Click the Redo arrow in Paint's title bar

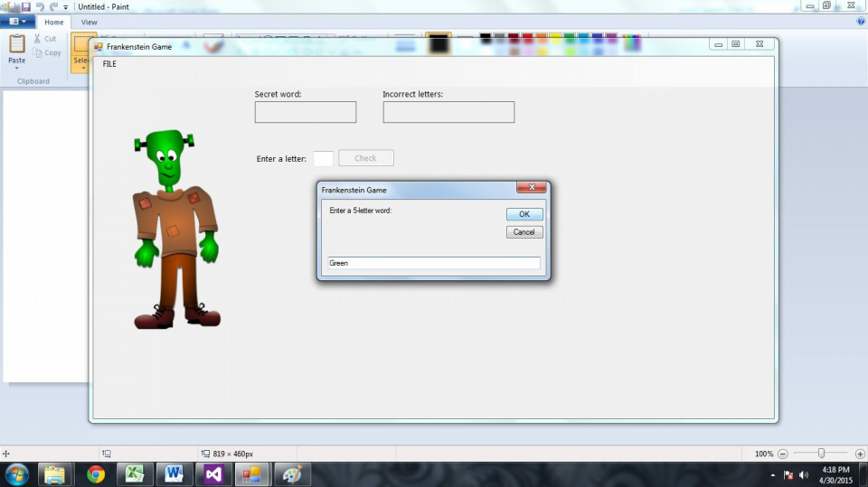point(53,6)
